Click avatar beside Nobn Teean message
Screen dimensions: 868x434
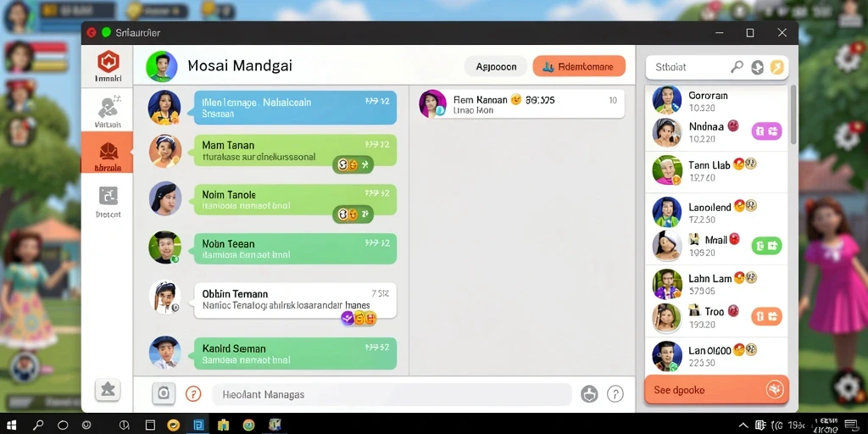(165, 248)
